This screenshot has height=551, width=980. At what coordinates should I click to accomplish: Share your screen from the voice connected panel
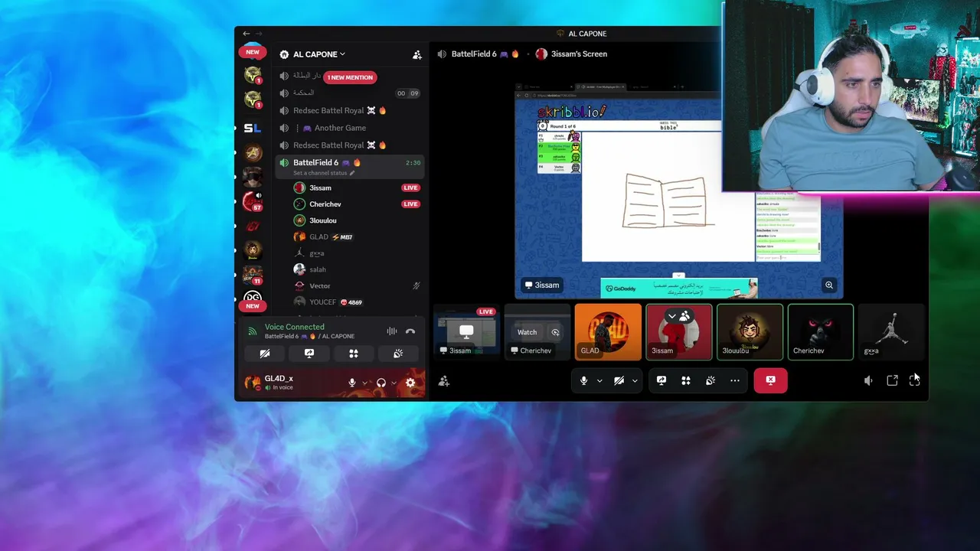[x=309, y=354]
